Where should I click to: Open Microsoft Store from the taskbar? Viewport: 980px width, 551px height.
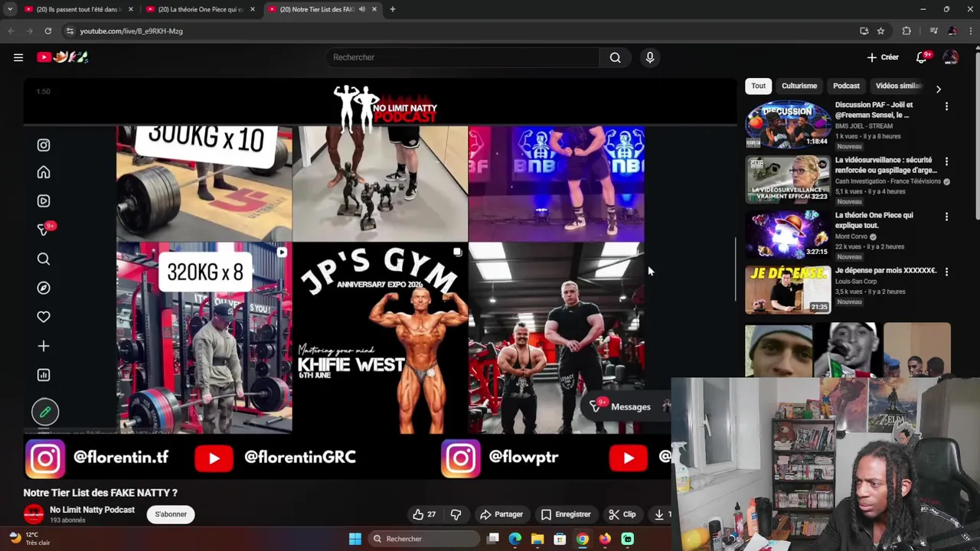(560, 539)
